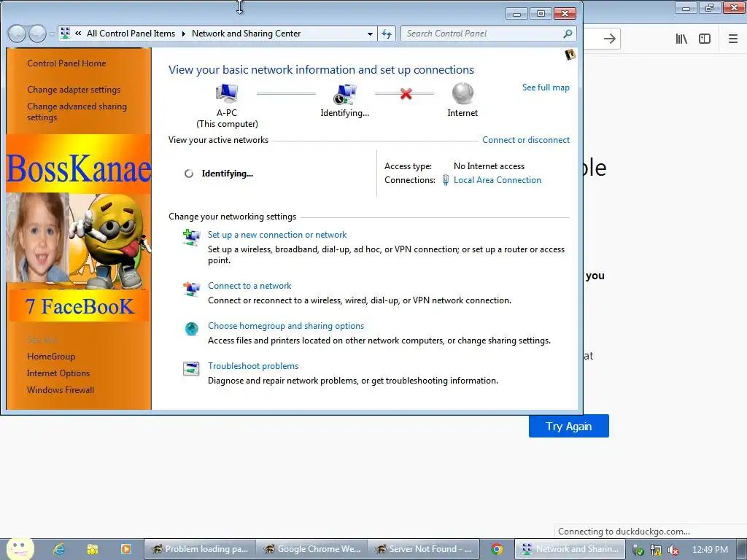Image resolution: width=747 pixels, height=560 pixels.
Task: Click the red X broken connection mark
Action: [x=406, y=94]
